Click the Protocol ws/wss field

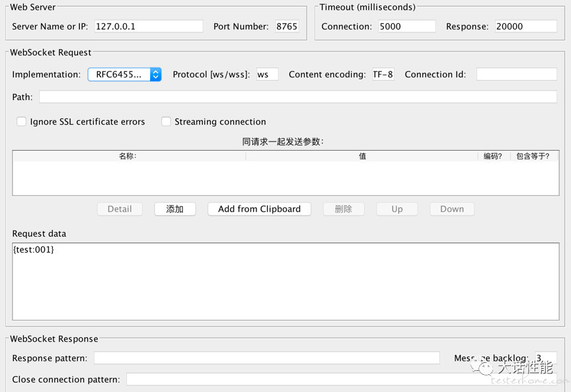(267, 74)
